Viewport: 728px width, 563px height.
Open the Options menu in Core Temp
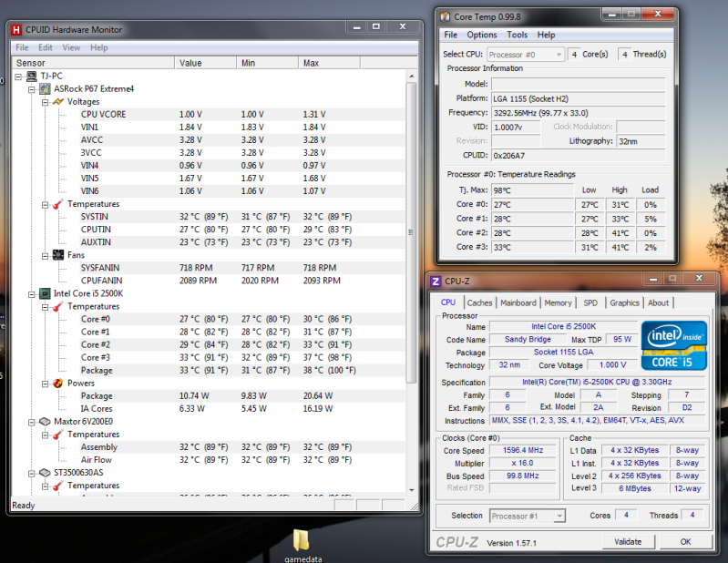coord(482,35)
